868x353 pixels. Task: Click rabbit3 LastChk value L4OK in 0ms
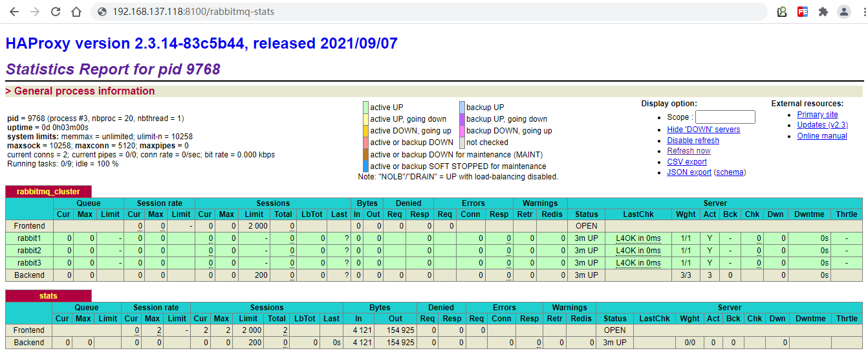click(638, 263)
